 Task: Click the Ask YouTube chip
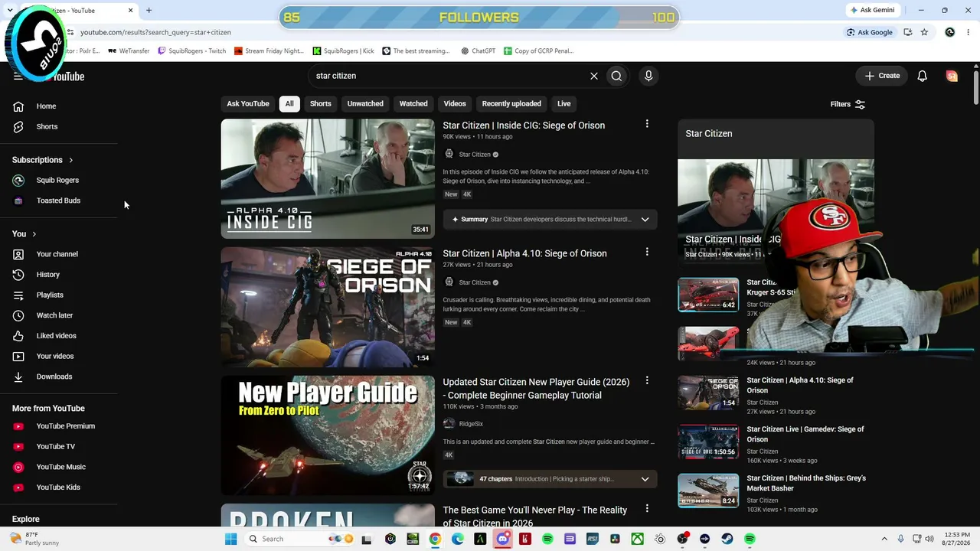[248, 104]
